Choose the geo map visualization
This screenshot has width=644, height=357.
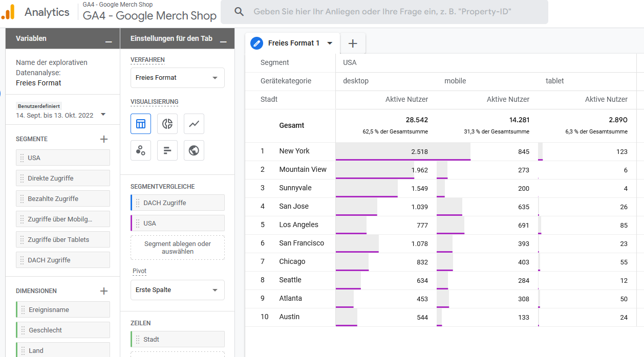pyautogui.click(x=194, y=150)
